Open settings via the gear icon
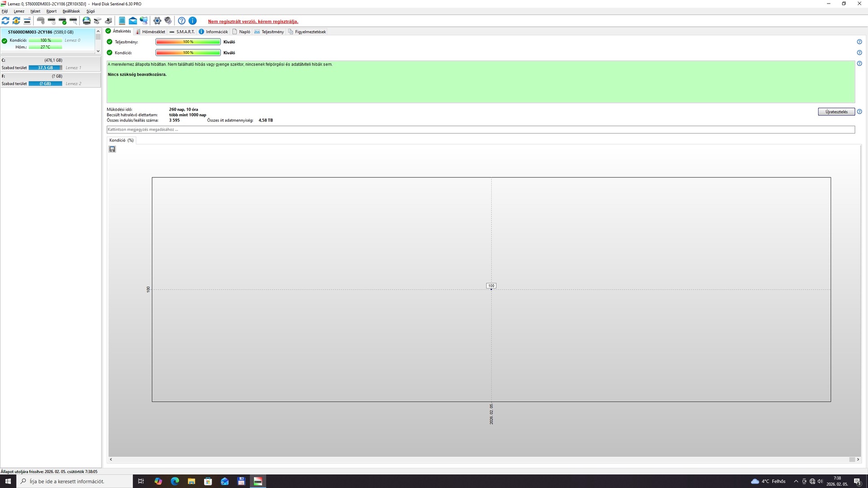 pos(157,21)
